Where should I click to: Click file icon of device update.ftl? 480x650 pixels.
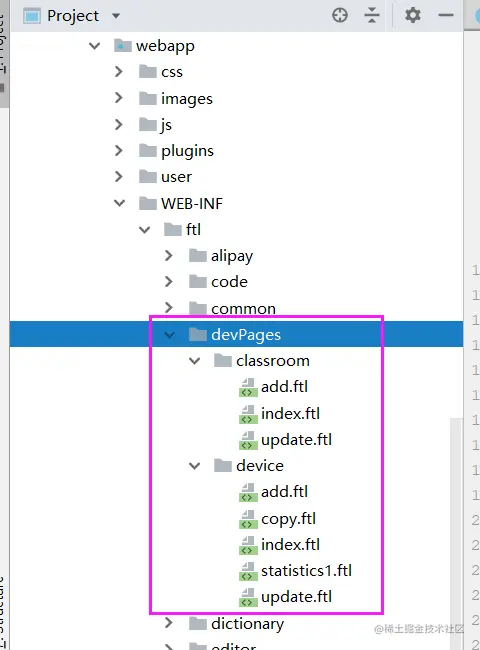pos(248,597)
